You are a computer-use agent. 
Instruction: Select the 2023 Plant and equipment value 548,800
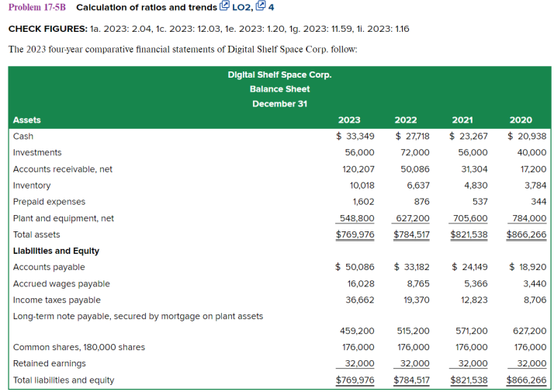357,218
